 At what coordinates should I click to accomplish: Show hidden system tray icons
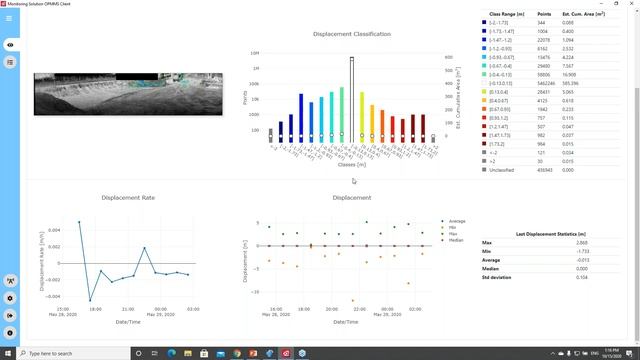point(553,353)
